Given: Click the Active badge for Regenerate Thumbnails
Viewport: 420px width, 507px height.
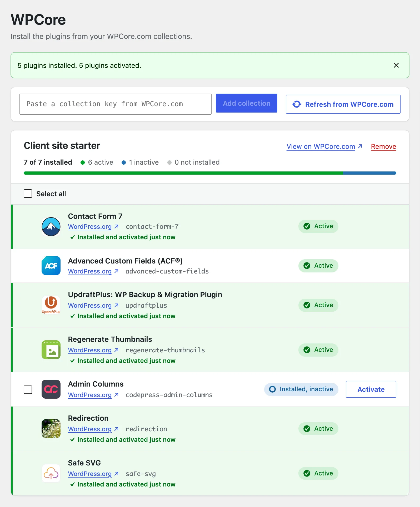Looking at the screenshot, I should 318,350.
